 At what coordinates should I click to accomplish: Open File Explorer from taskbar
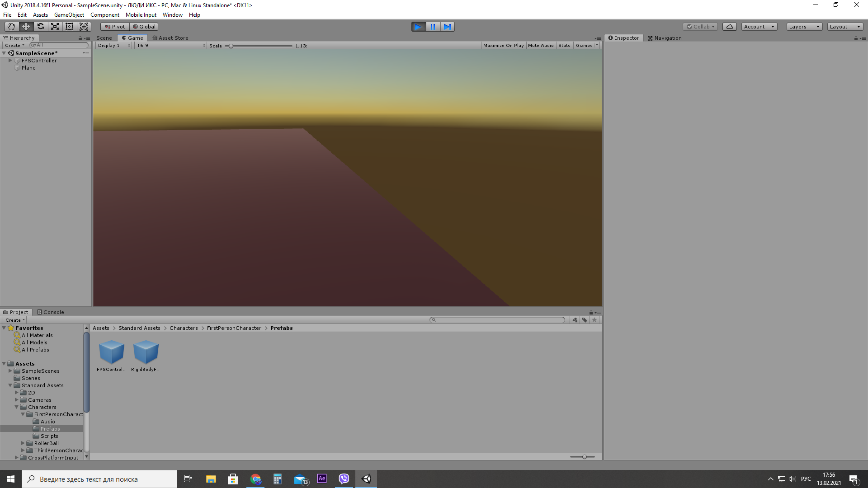[x=211, y=479]
